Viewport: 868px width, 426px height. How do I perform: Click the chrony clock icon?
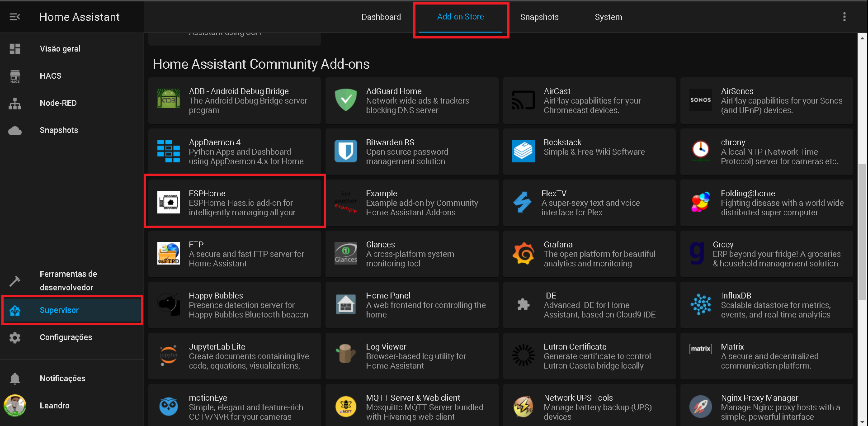(701, 151)
